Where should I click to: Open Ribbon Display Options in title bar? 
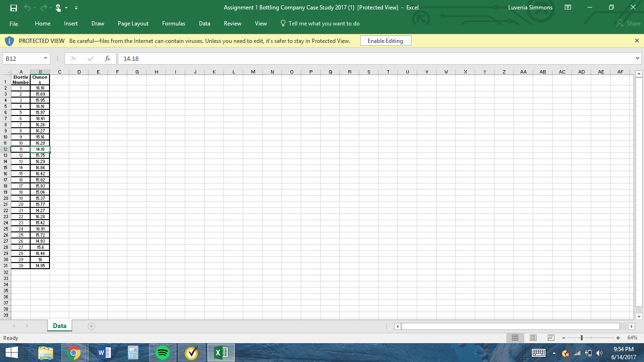pos(568,8)
